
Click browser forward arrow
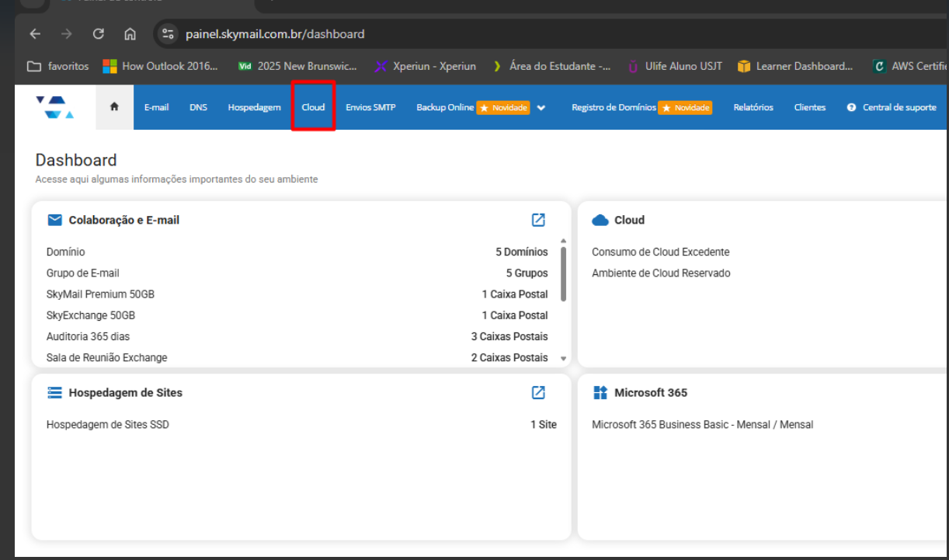(66, 34)
